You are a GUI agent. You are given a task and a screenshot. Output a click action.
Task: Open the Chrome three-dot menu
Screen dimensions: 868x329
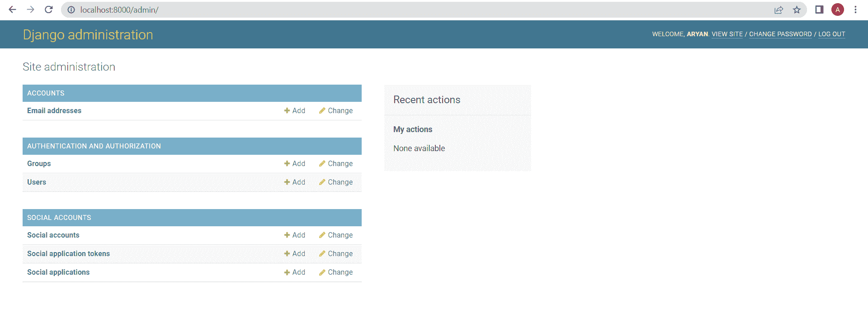855,10
